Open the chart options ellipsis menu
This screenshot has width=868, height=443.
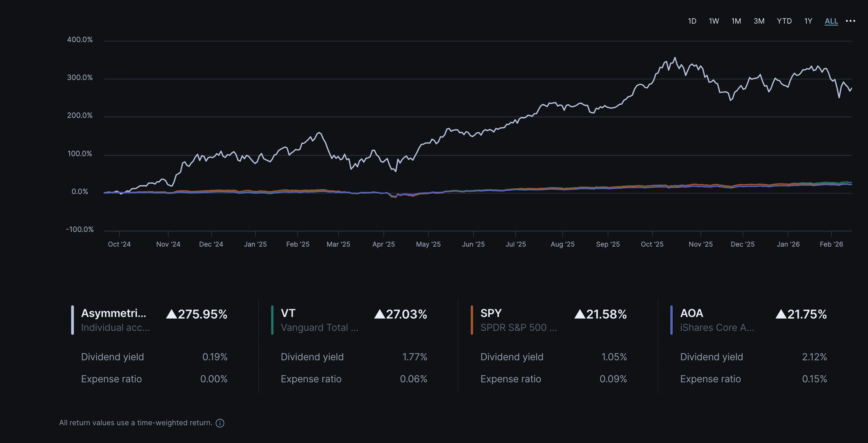850,21
